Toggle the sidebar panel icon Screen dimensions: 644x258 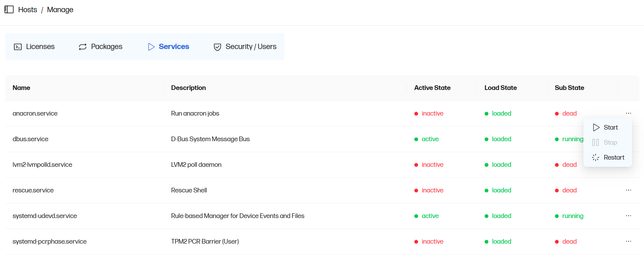click(x=9, y=9)
